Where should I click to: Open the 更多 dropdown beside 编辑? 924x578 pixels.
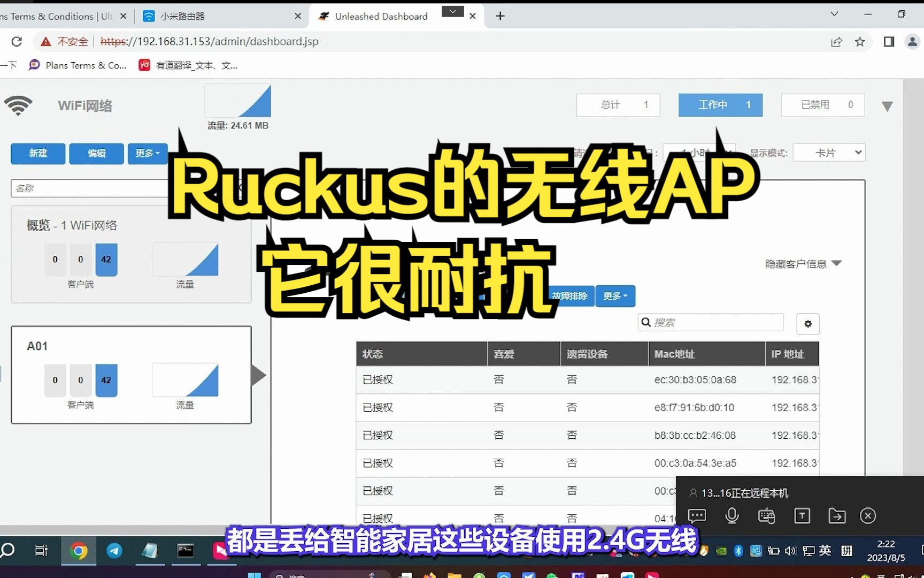pos(148,154)
